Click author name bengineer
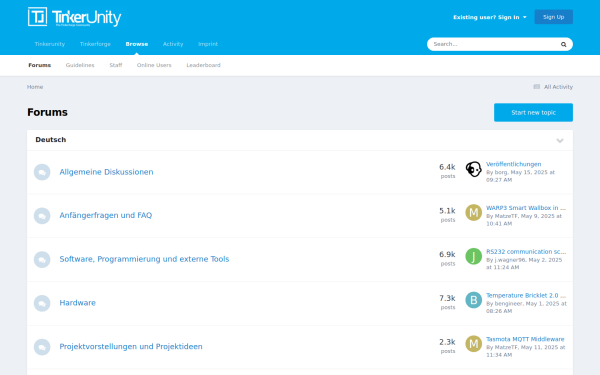Image resolution: width=600 pixels, height=375 pixels. coord(509,303)
